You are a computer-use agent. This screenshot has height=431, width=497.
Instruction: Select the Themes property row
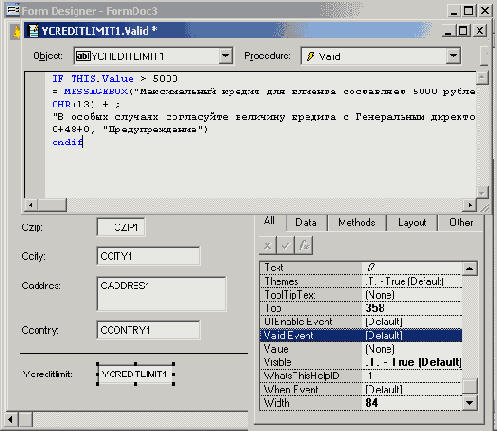(x=361, y=281)
